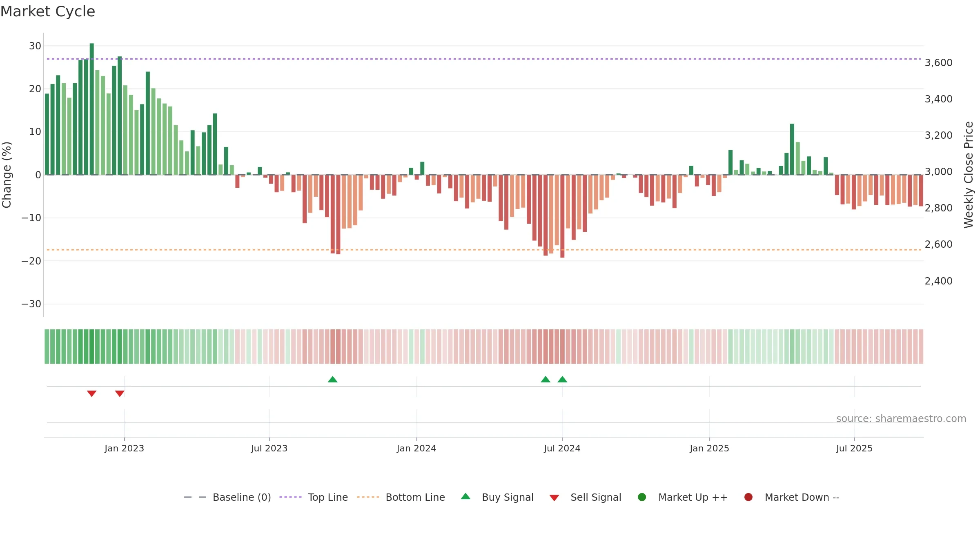
Task: Toggle the Baseline (0) legend entry
Action: pos(227,497)
